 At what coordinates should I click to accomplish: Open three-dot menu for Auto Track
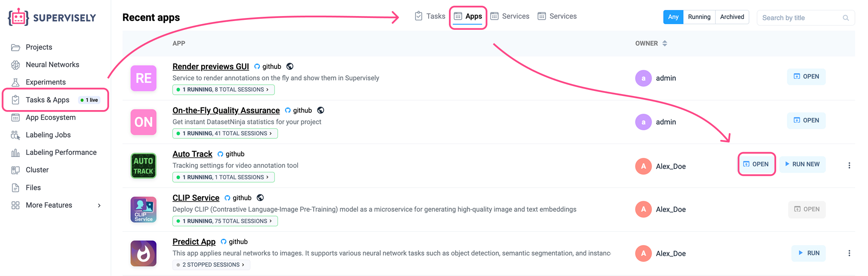849,166
